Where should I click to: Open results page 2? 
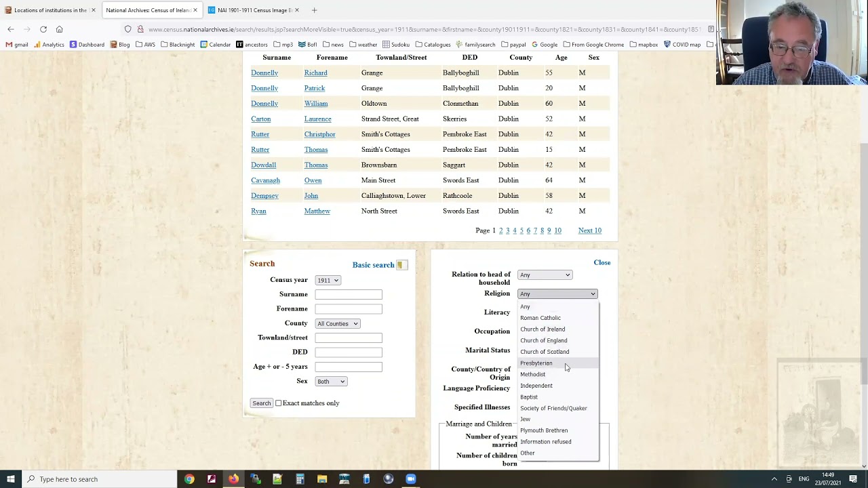point(500,230)
